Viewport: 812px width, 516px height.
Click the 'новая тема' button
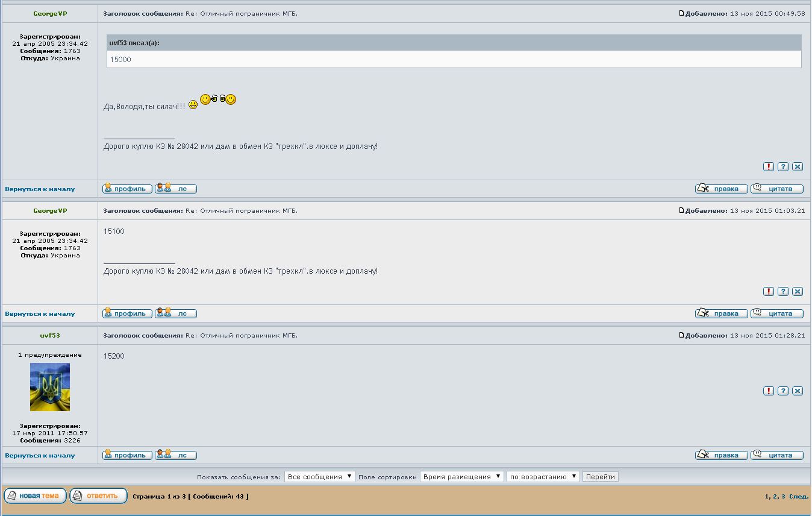coord(35,496)
